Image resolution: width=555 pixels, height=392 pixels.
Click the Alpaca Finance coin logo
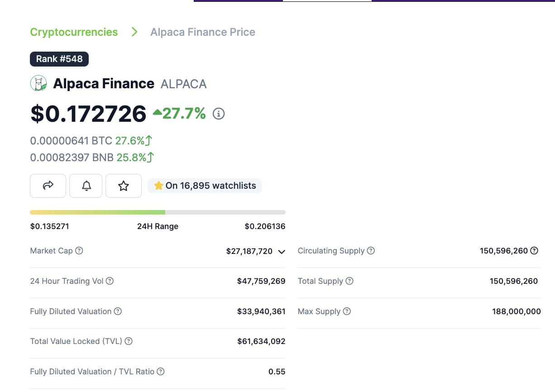pos(38,83)
